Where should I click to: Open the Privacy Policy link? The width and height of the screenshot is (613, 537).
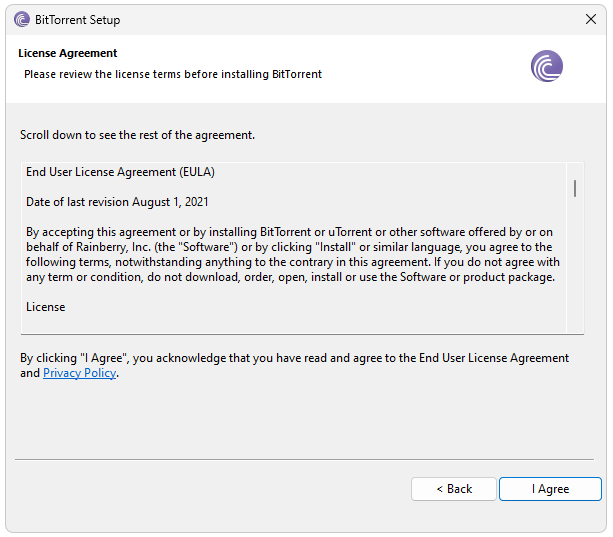(x=79, y=373)
